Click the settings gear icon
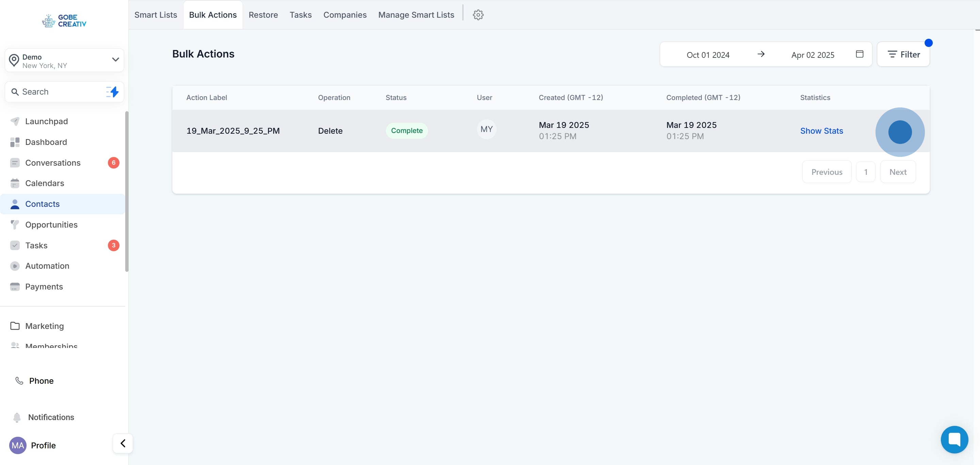Screen dimensions: 980x465 [x=478, y=15]
